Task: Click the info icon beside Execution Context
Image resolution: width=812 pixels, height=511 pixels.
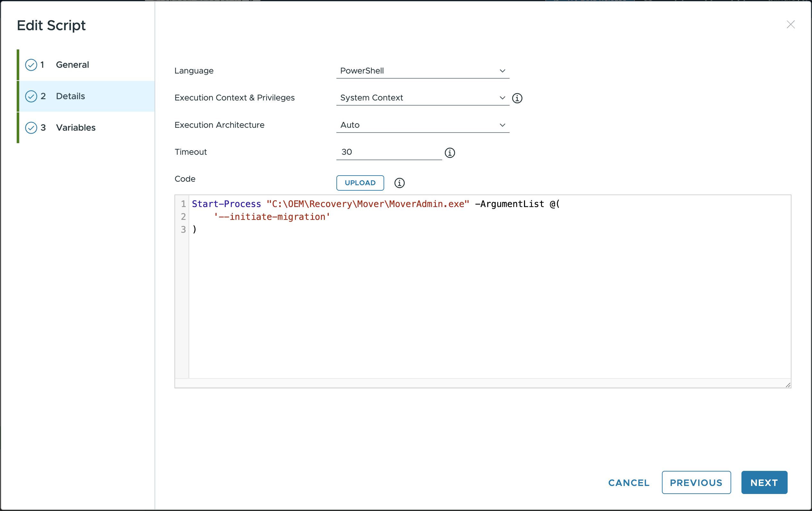Action: 517,98
